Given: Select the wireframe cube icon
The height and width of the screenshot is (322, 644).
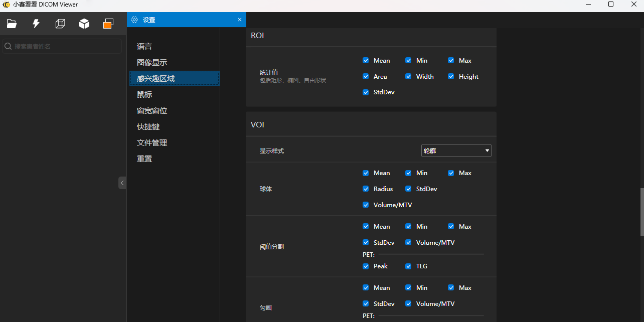Looking at the screenshot, I should click(x=60, y=24).
